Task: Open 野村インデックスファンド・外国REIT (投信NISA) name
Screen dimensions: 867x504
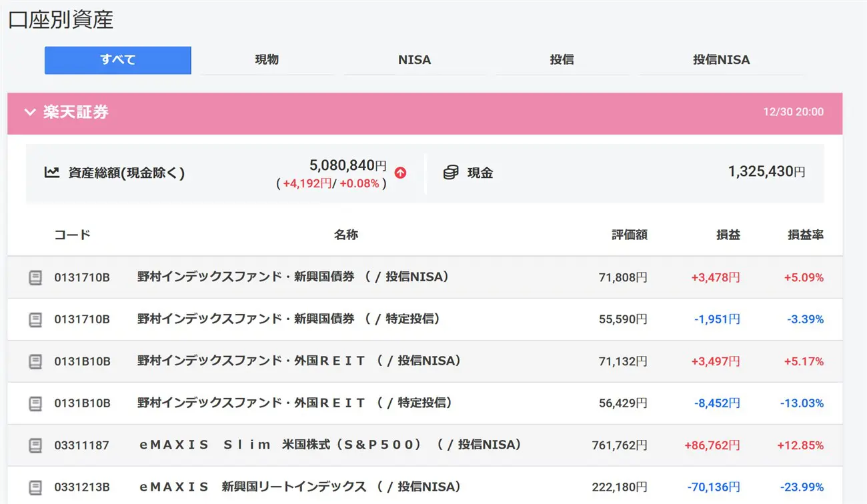Action: pos(299,361)
